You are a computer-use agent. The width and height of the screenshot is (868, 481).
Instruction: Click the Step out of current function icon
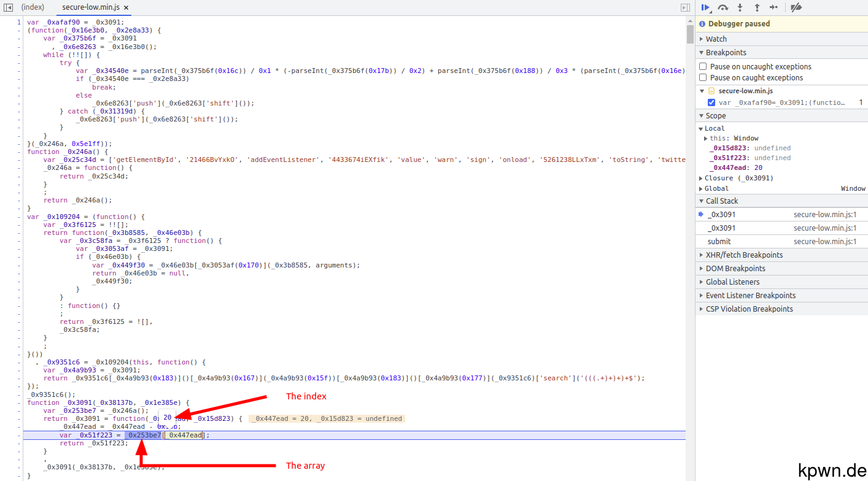pyautogui.click(x=757, y=7)
